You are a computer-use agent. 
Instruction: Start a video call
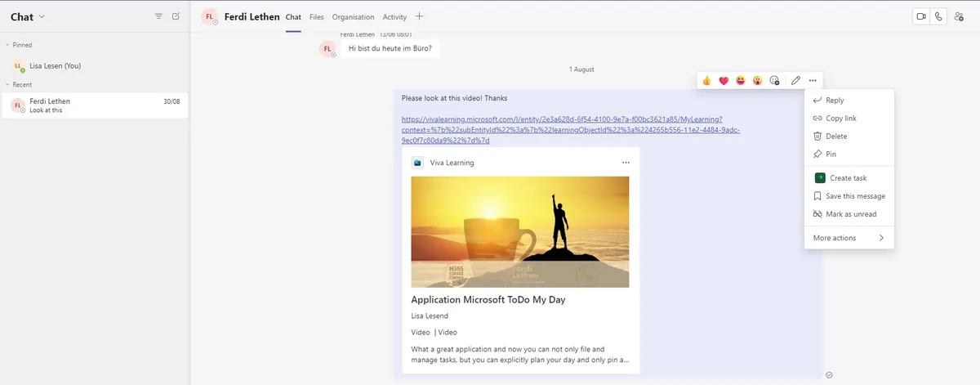pyautogui.click(x=921, y=16)
